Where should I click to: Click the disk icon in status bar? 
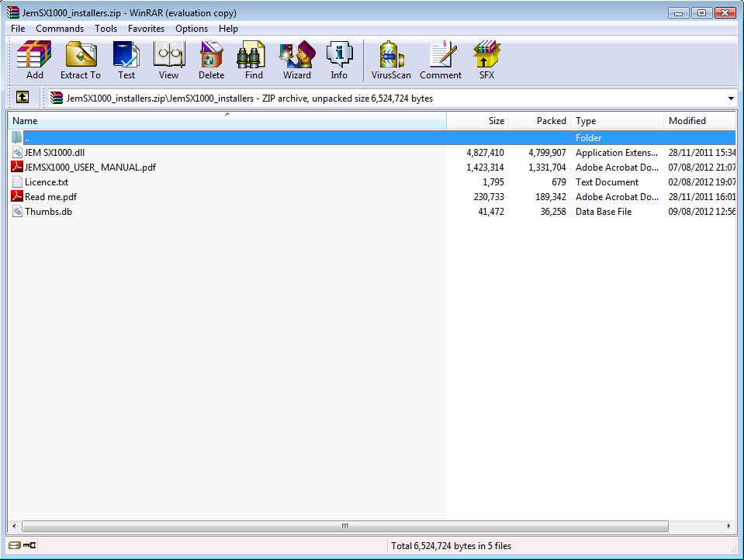[x=14, y=545]
